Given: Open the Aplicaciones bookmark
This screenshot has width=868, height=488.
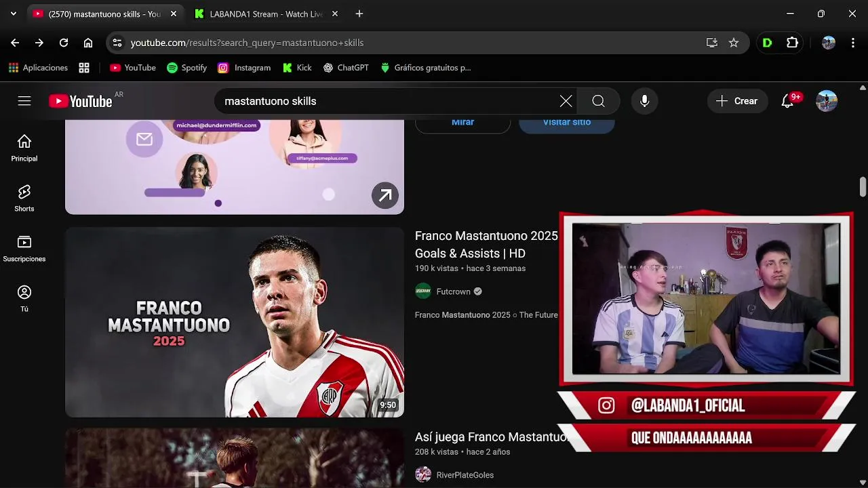Looking at the screenshot, I should coord(38,68).
